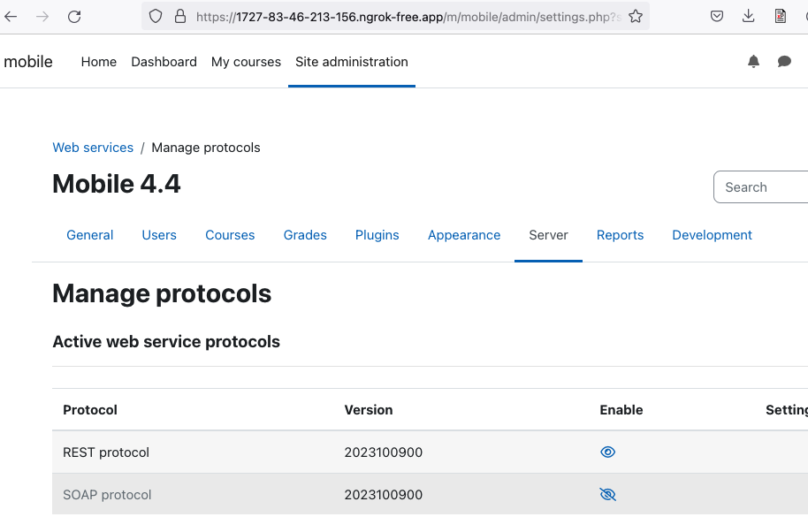Disable the REST protocol eye toggle
808x532 pixels.
[x=608, y=452]
